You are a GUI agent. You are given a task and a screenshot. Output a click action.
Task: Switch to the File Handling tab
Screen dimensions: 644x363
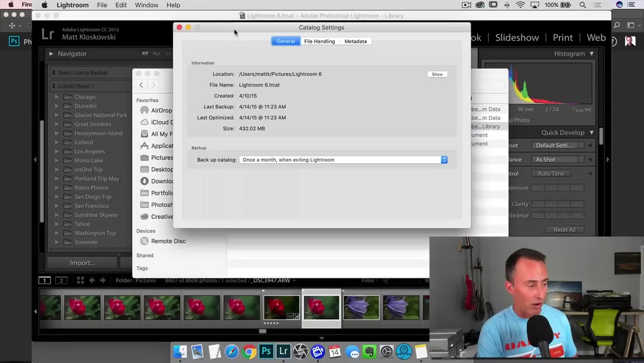[319, 41]
